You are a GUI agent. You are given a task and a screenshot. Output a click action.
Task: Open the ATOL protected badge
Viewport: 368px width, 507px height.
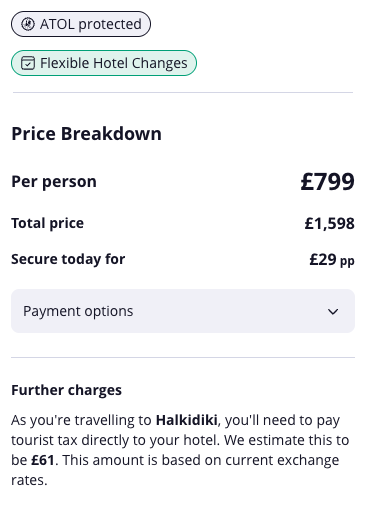tap(81, 24)
